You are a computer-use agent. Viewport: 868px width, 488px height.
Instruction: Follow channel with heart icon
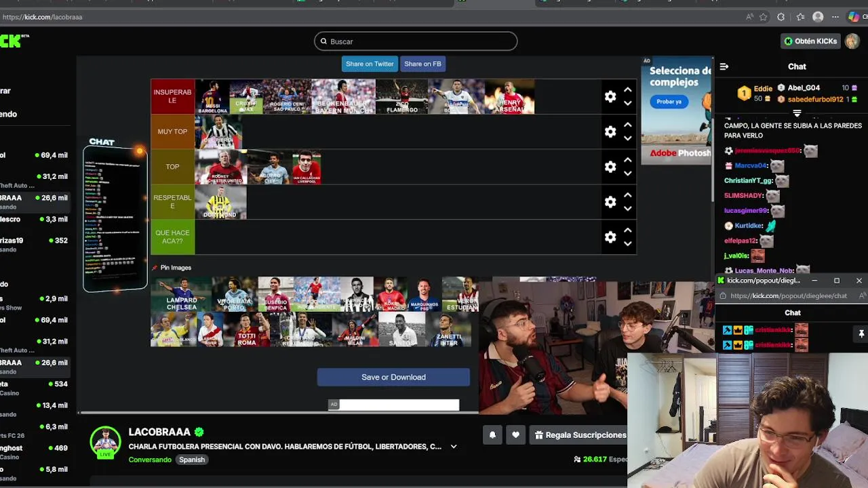[x=515, y=435]
